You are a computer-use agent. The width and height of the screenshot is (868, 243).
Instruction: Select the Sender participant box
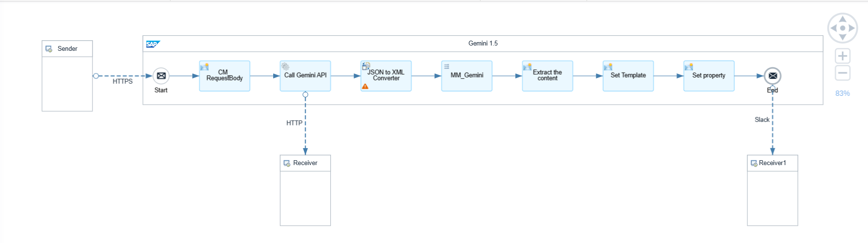pos(67,76)
